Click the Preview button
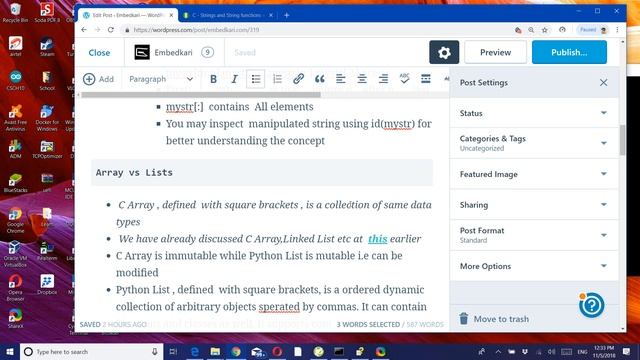Image resolution: width=640 pixels, height=360 pixels. pyautogui.click(x=496, y=52)
